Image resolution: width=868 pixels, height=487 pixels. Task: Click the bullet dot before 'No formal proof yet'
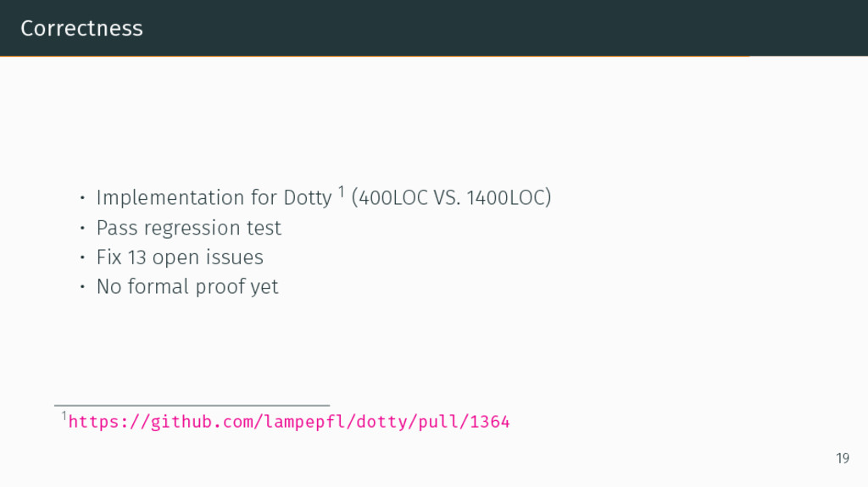(82, 287)
